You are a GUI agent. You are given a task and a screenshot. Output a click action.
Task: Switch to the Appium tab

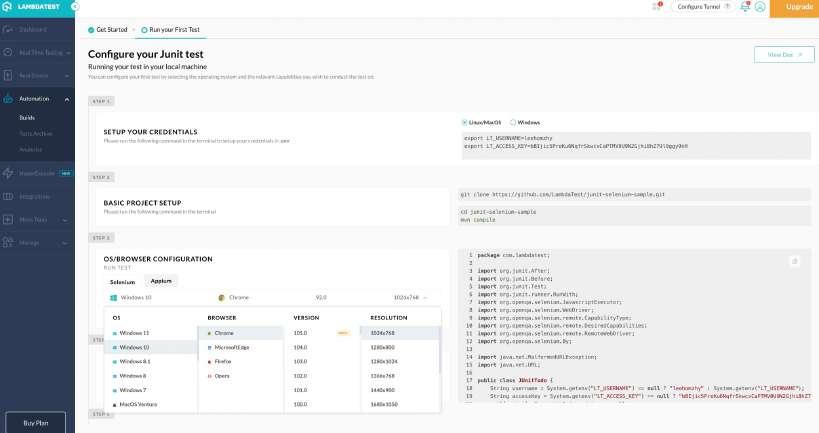(162, 281)
